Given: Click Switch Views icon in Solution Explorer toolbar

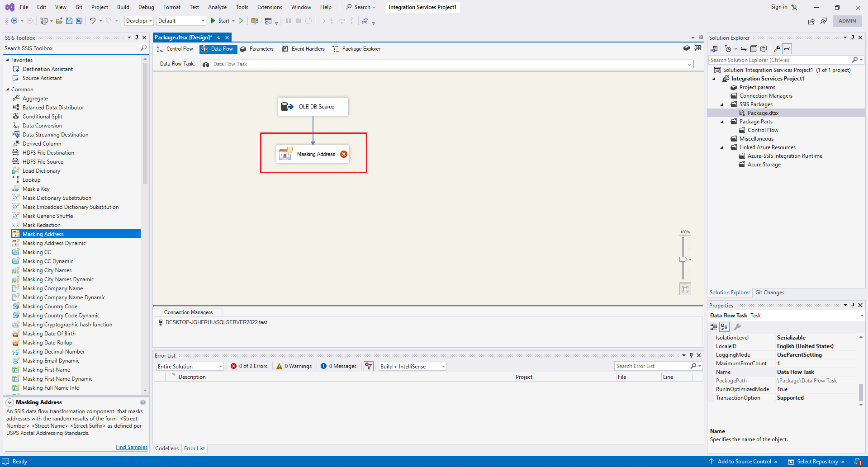Looking at the screenshot, I should (714, 49).
